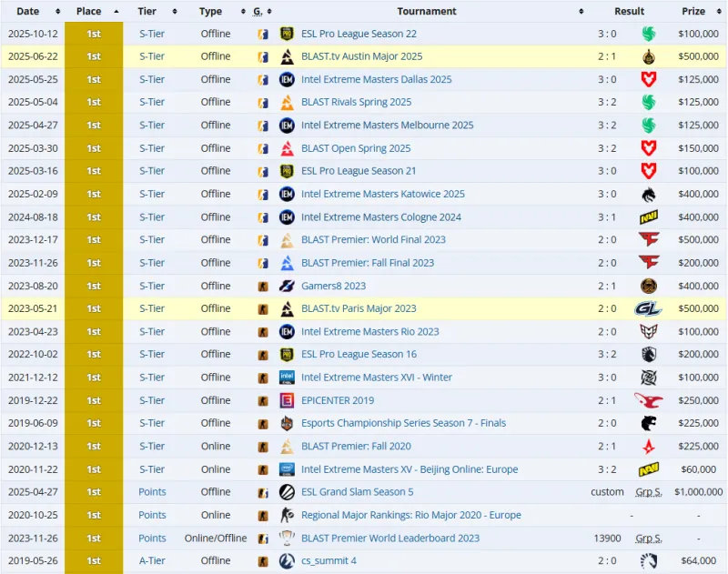Click Grp S. abbreviation in ESL Grand Slam row
The width and height of the screenshot is (728, 574).
[x=649, y=492]
